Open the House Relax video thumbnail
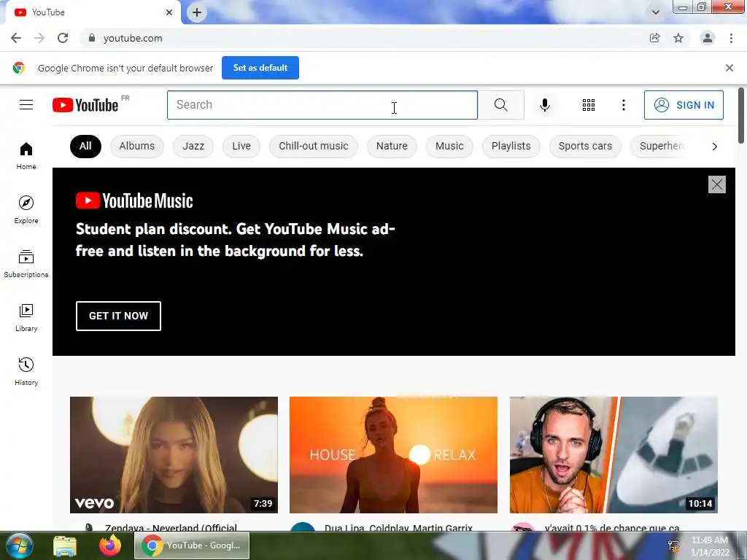This screenshot has height=560, width=747. point(393,455)
